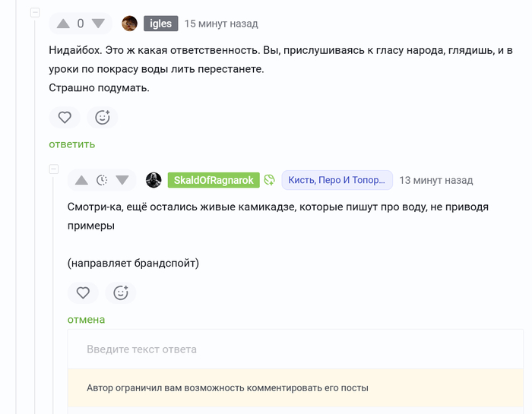The width and height of the screenshot is (532, 414).
Task: Collapse the igles comment thread
Action: (36, 13)
